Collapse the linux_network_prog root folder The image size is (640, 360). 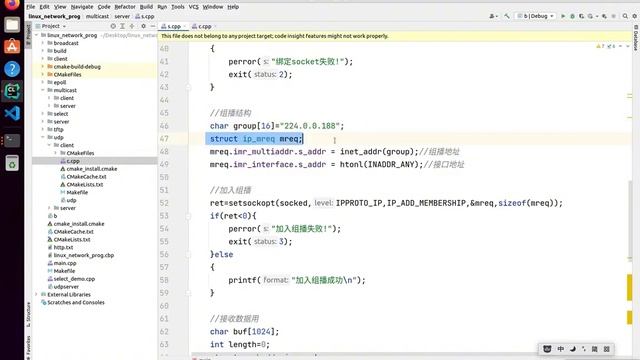coord(37,36)
